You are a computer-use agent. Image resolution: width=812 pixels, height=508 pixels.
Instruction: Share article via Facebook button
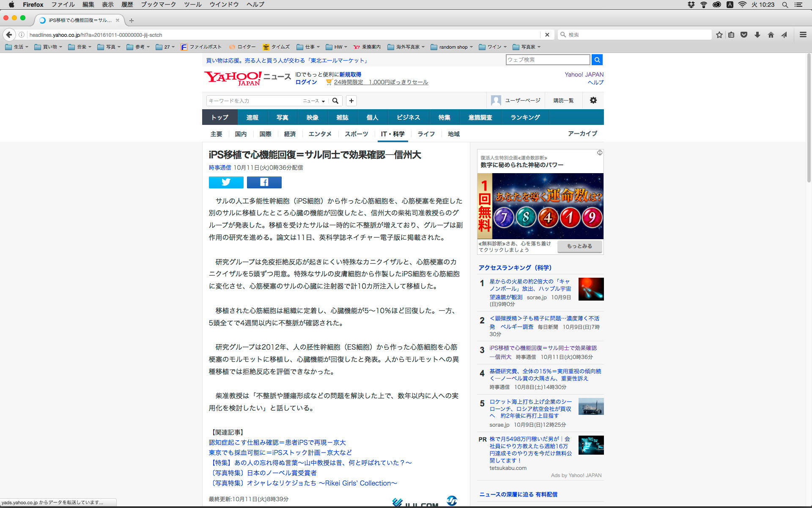pyautogui.click(x=264, y=182)
